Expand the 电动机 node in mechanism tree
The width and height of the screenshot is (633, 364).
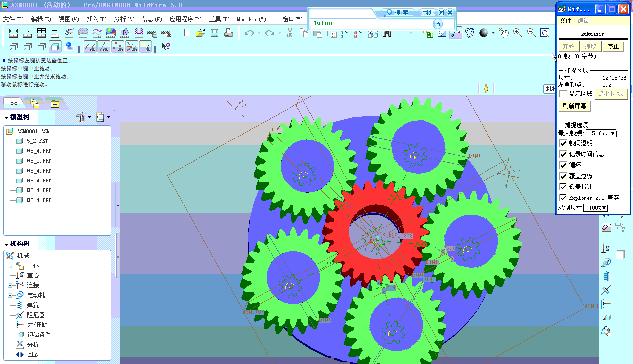[x=9, y=295]
